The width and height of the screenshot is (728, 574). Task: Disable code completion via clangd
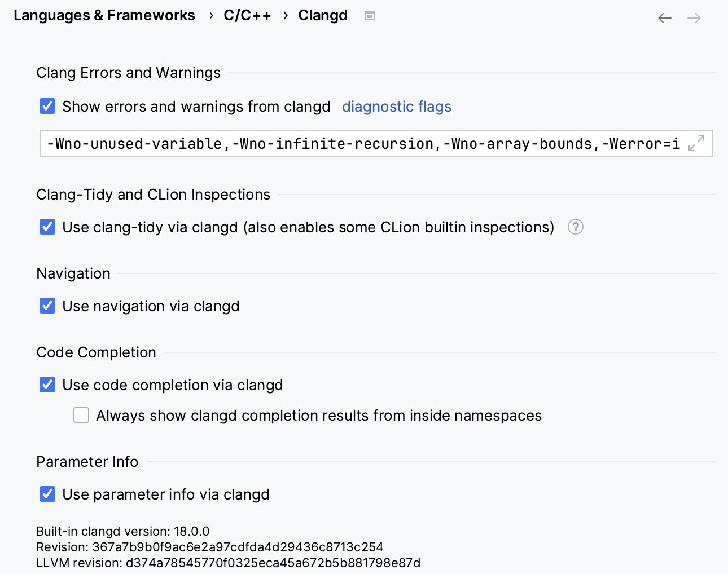tap(47, 384)
